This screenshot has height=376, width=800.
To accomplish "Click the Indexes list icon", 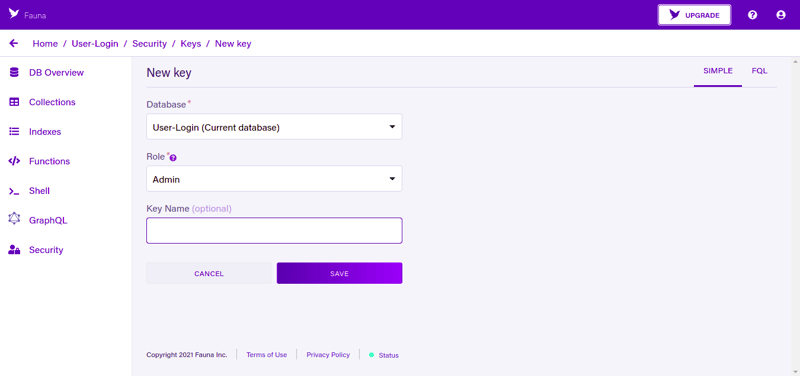I will pos(14,132).
